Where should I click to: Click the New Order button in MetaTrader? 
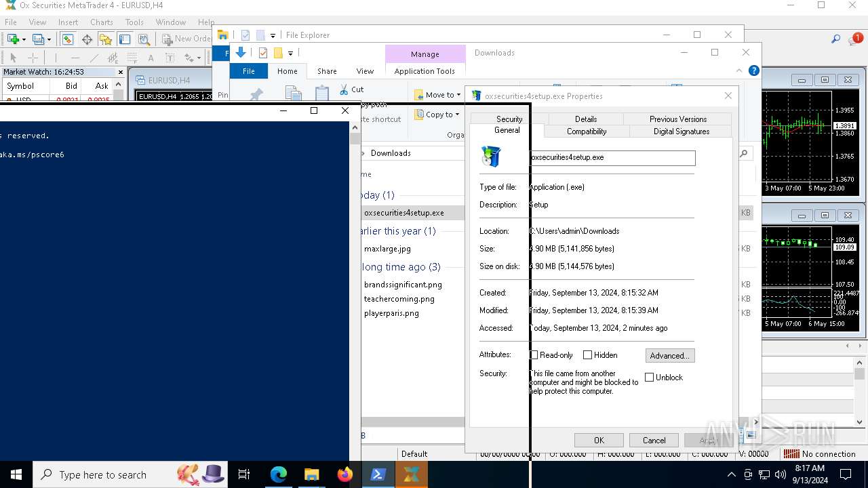(186, 39)
